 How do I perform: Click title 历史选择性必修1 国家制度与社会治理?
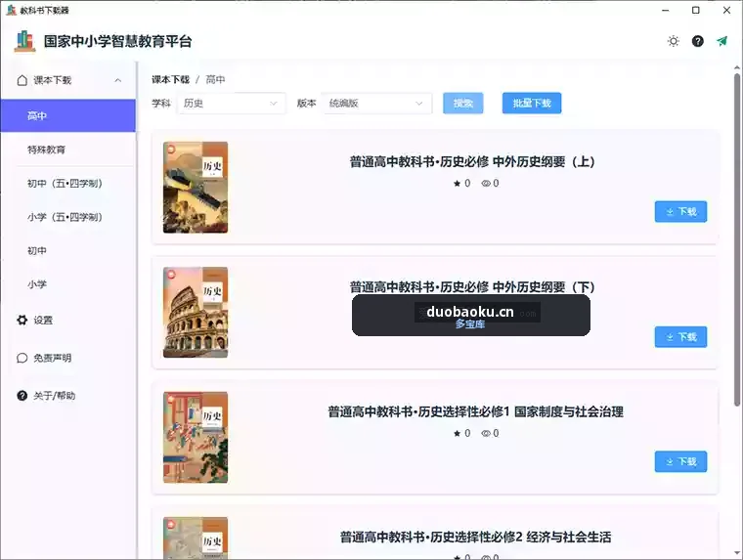tap(475, 412)
